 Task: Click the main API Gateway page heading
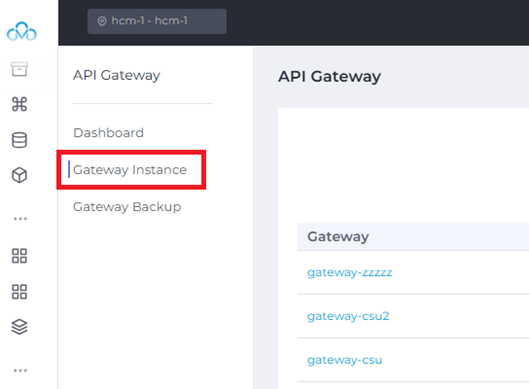click(329, 77)
